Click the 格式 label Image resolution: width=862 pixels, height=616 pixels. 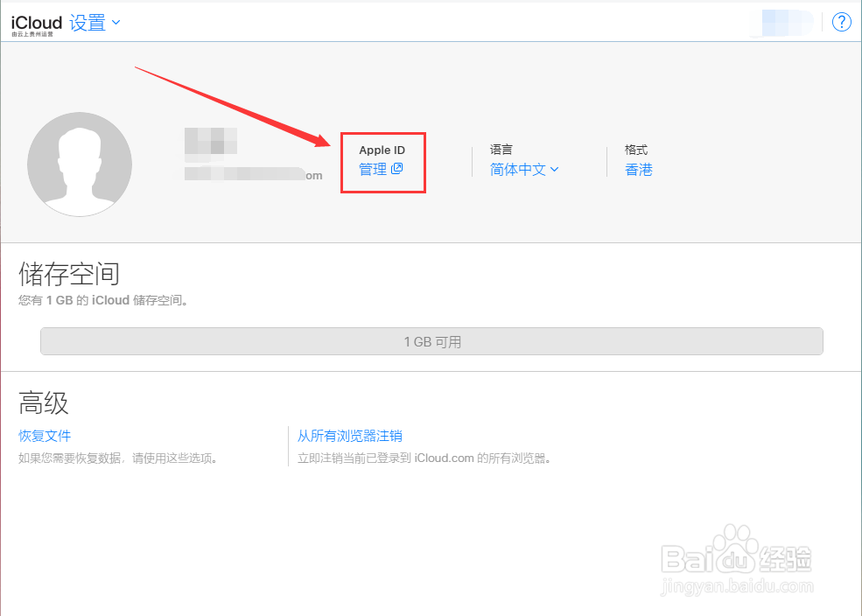click(x=636, y=150)
